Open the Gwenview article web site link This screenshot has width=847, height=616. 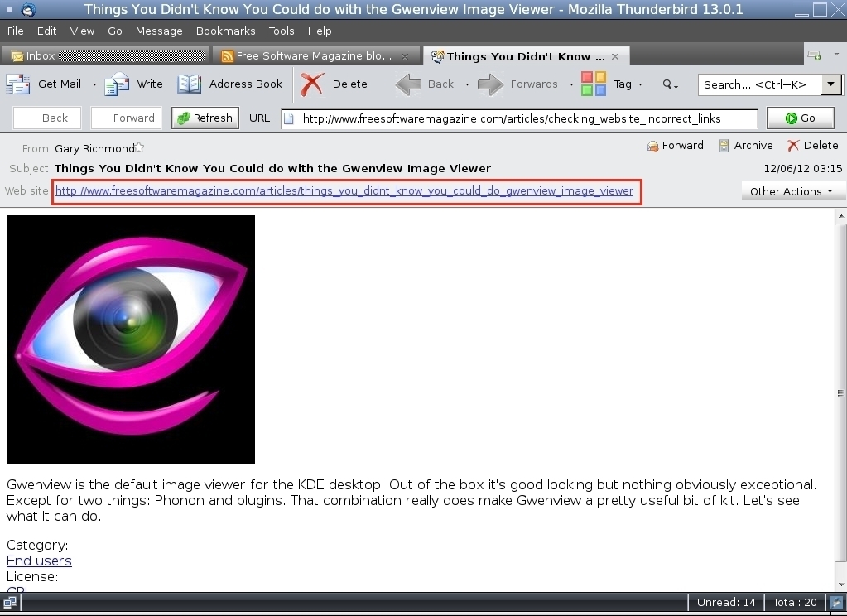tap(344, 190)
